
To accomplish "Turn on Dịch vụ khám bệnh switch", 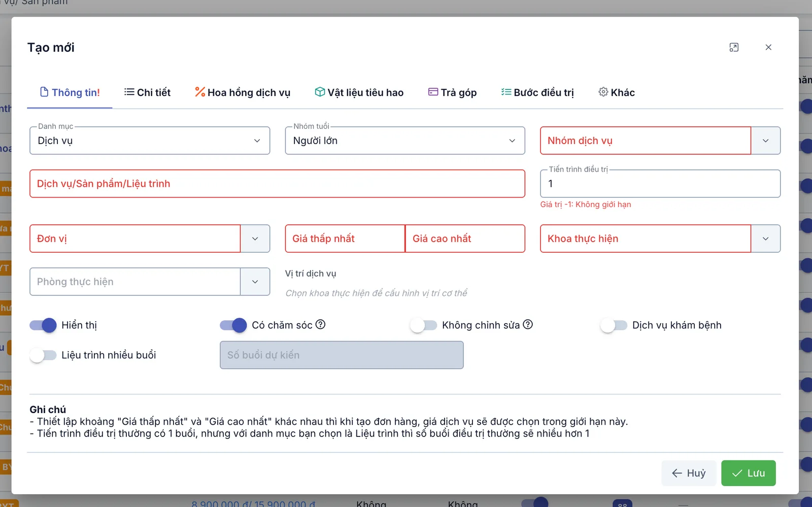I will point(614,325).
